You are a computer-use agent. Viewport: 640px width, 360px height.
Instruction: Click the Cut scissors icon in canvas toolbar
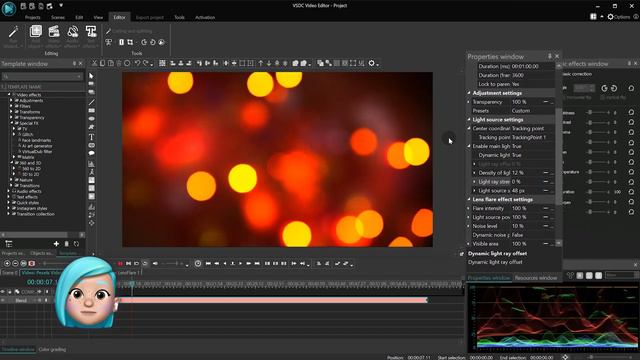tap(94, 63)
